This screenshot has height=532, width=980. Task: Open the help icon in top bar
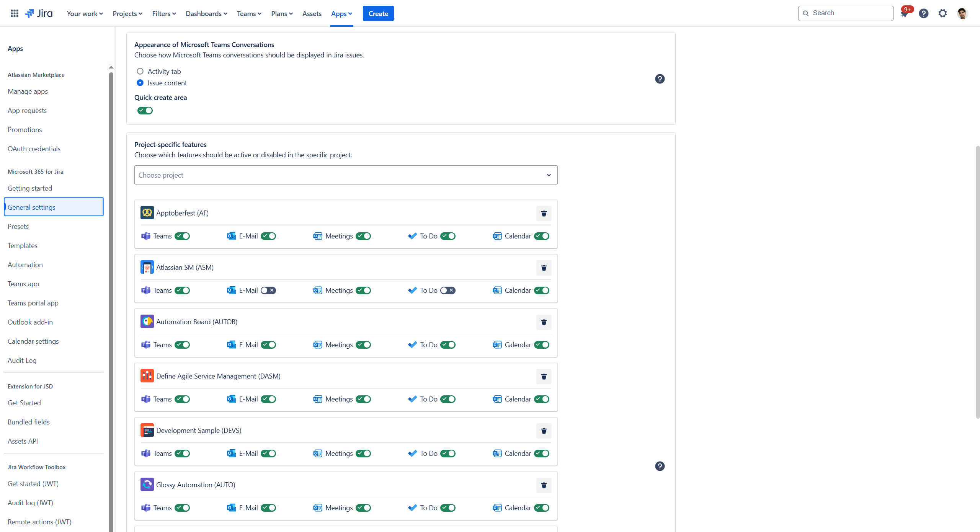pos(924,13)
